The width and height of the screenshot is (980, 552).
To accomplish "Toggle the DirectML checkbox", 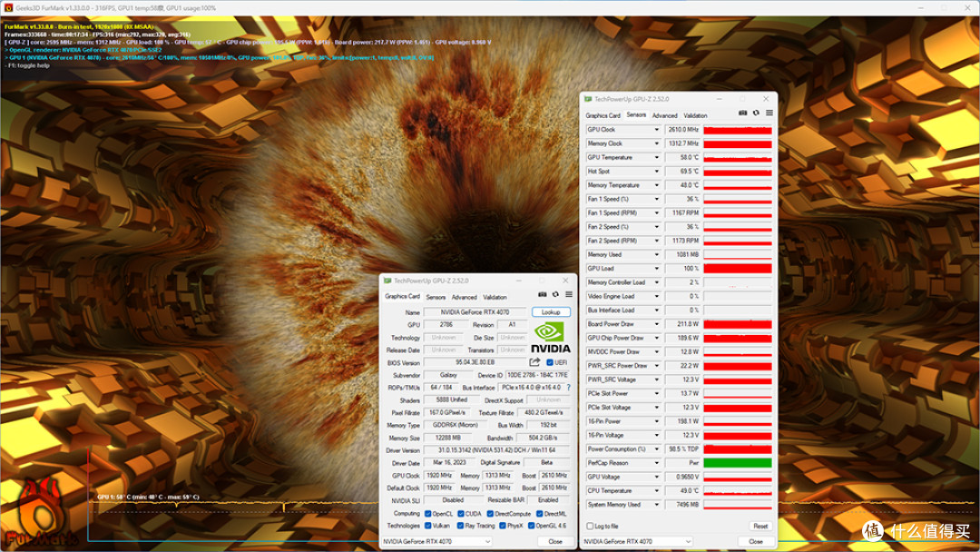I will [x=539, y=514].
